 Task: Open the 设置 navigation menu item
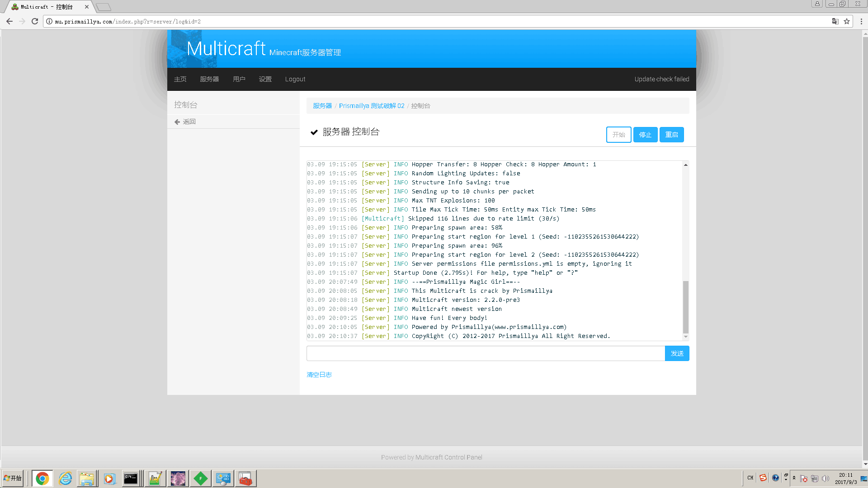pos(265,79)
